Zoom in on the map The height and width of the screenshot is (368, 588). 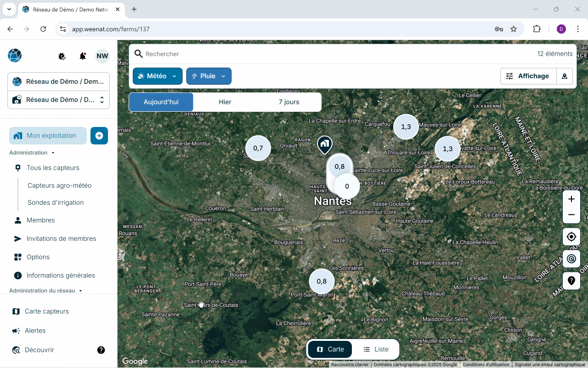pyautogui.click(x=571, y=199)
